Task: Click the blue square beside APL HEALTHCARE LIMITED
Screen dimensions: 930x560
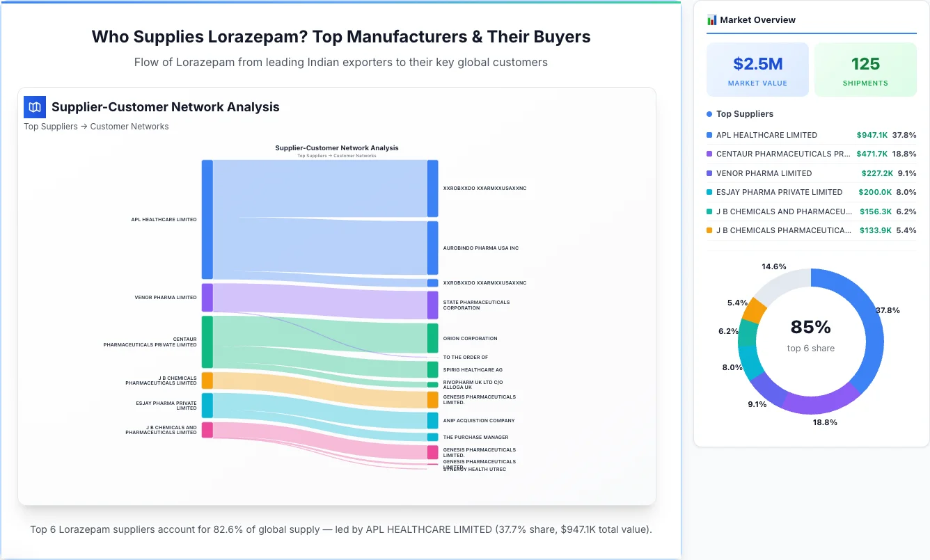Action: 709,135
